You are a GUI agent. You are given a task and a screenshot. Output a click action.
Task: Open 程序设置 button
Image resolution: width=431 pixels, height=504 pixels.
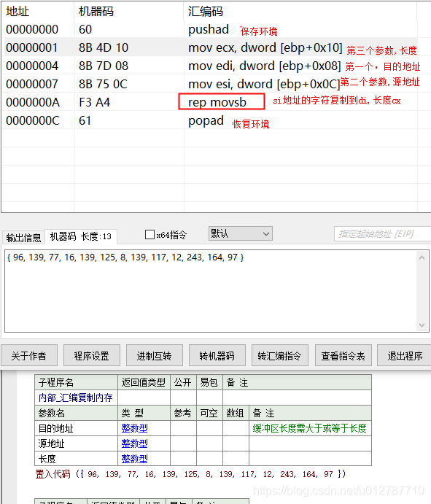[92, 355]
